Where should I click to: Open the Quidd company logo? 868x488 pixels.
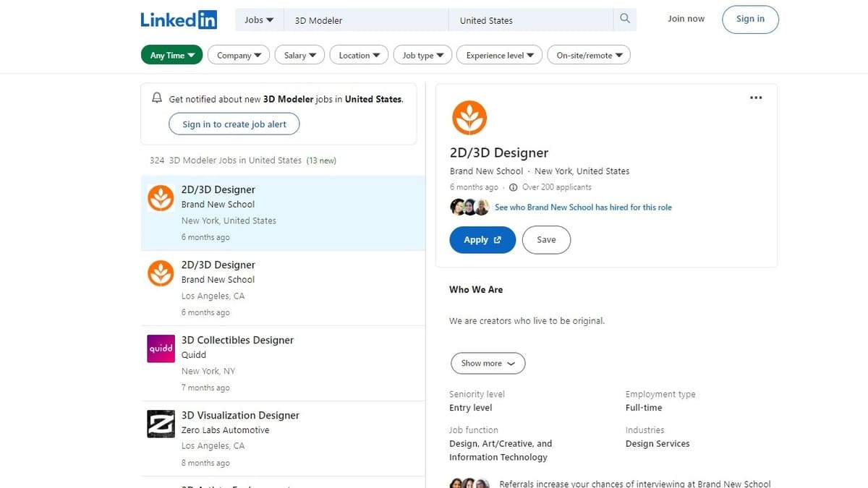(x=161, y=348)
